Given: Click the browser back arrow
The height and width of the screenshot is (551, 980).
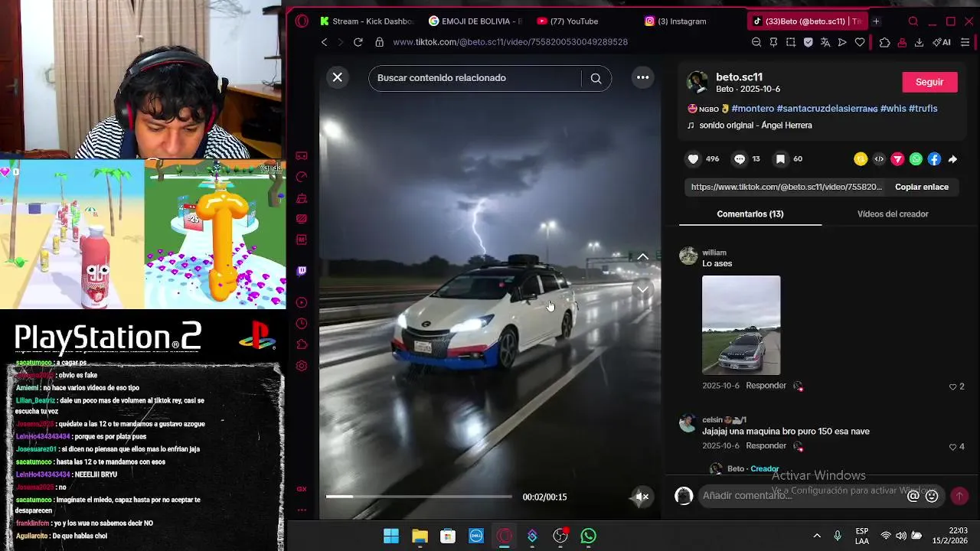Looking at the screenshot, I should tap(324, 42).
